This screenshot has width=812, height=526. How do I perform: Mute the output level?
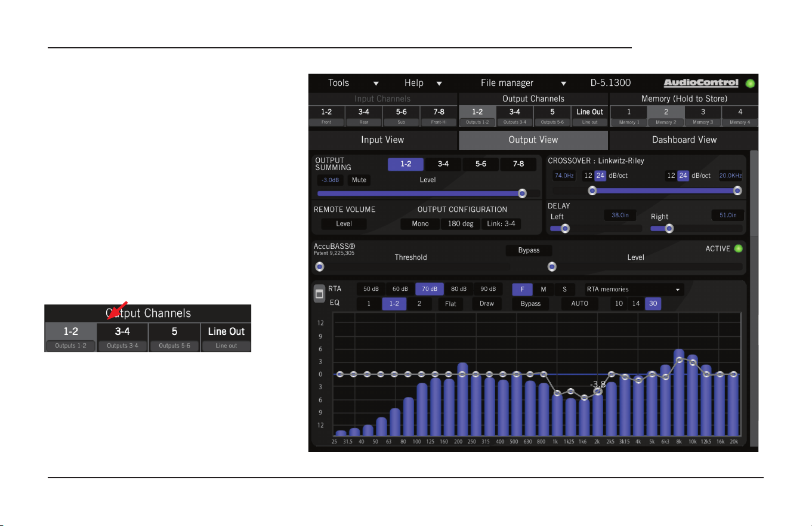point(359,180)
